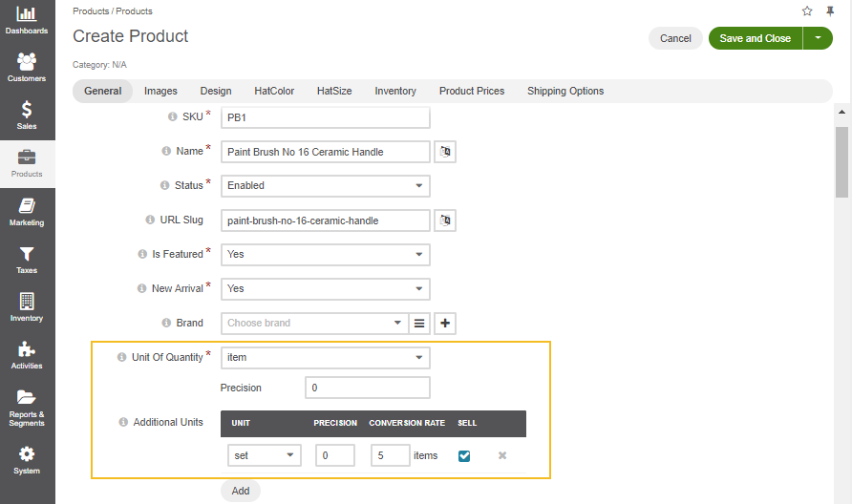
Task: Expand the Status dropdown
Action: tap(325, 186)
